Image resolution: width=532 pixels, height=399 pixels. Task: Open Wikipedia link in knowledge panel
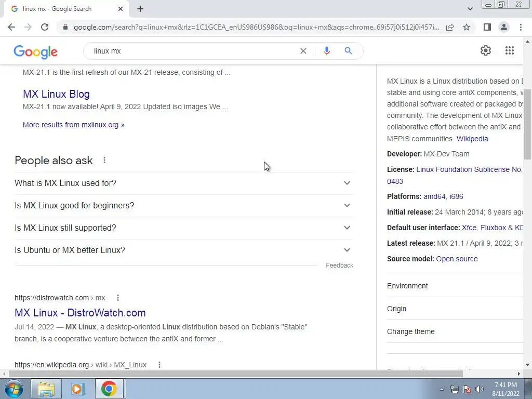(472, 139)
